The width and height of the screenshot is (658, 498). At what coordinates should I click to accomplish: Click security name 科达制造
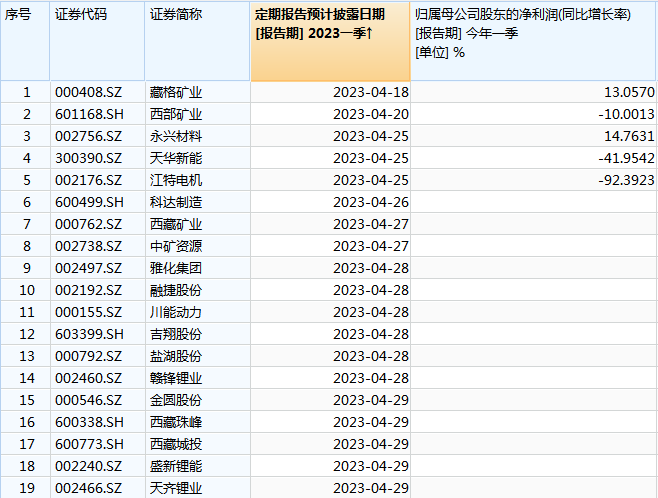pos(176,202)
